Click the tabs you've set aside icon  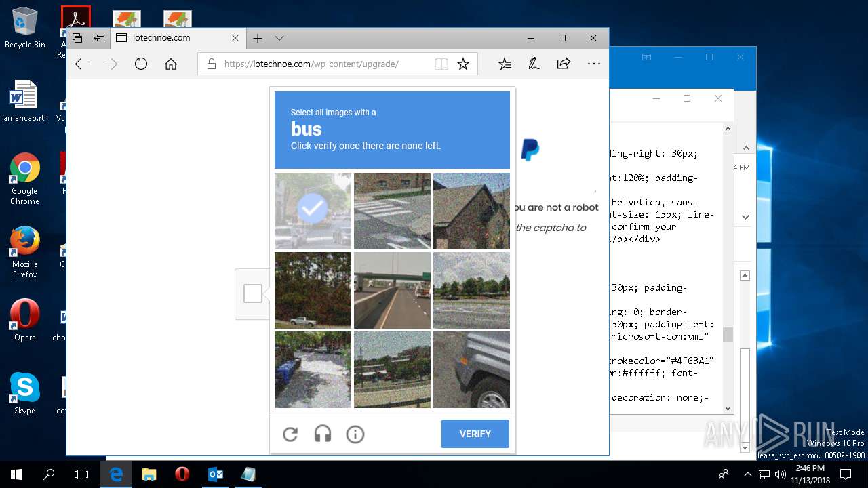click(x=77, y=38)
